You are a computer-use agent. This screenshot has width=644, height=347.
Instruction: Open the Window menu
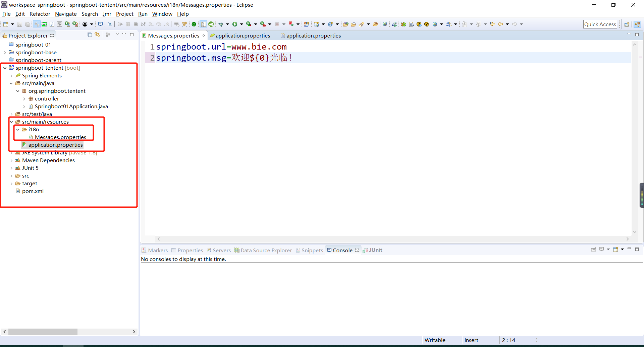(x=162, y=14)
